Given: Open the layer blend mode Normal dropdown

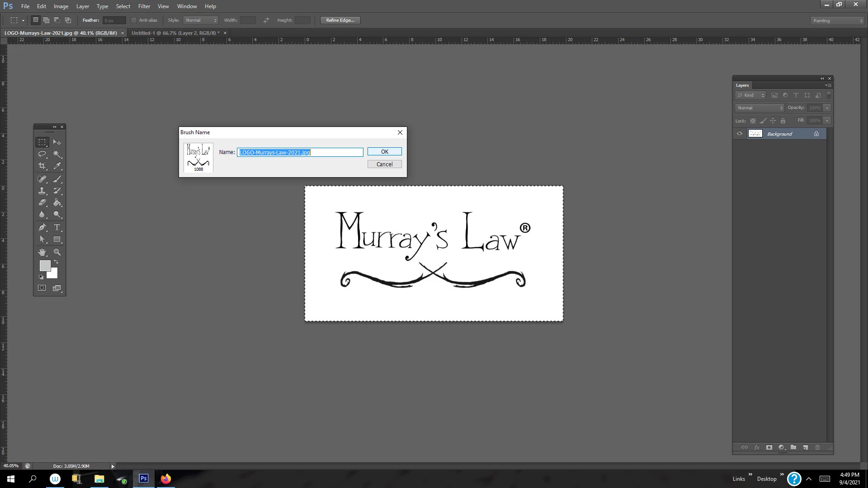Looking at the screenshot, I should coord(760,108).
